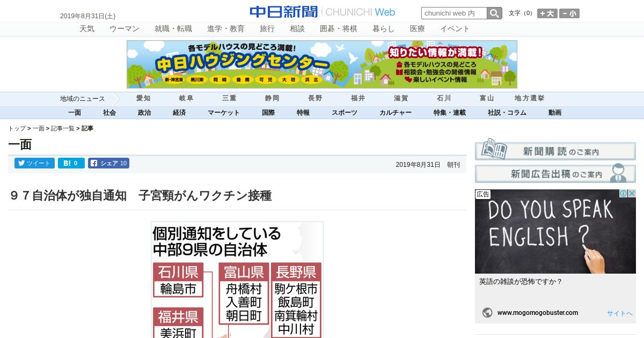Click the トップ breadcrumb link
The width and height of the screenshot is (644, 338).
point(17,129)
